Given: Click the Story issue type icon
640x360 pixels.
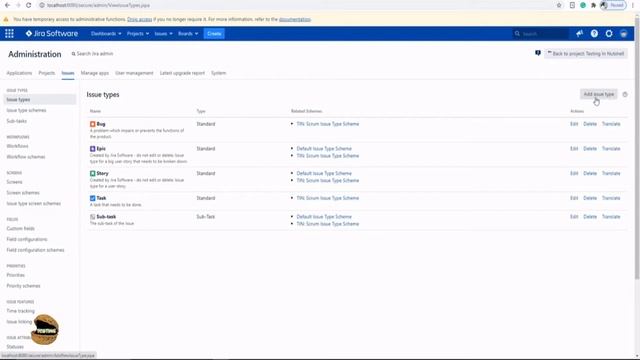Looking at the screenshot, I should [x=93, y=173].
